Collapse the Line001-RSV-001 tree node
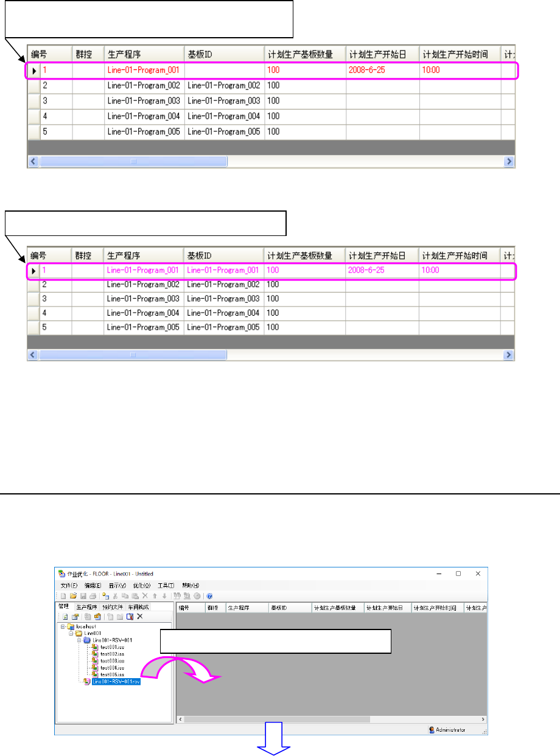This screenshot has width=560, height=756. (x=79, y=640)
